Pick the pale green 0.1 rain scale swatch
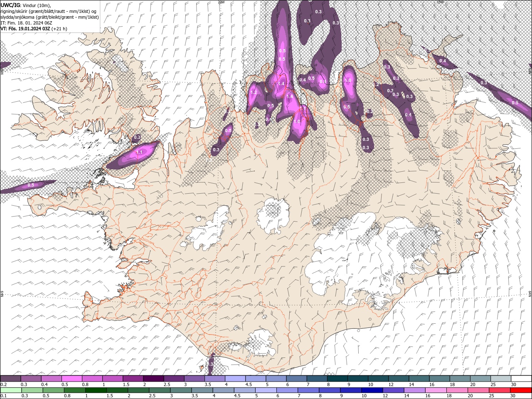Viewport: 532px width, 399px height. click(x=10, y=390)
